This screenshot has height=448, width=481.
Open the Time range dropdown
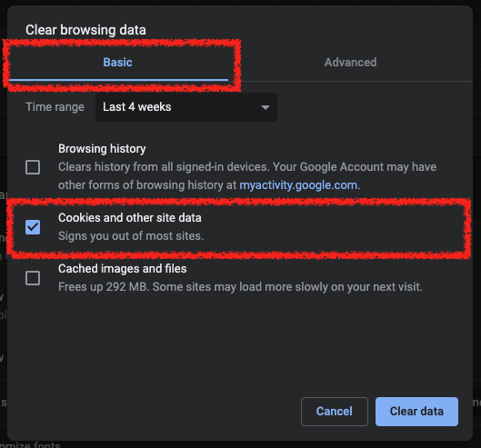tap(186, 107)
